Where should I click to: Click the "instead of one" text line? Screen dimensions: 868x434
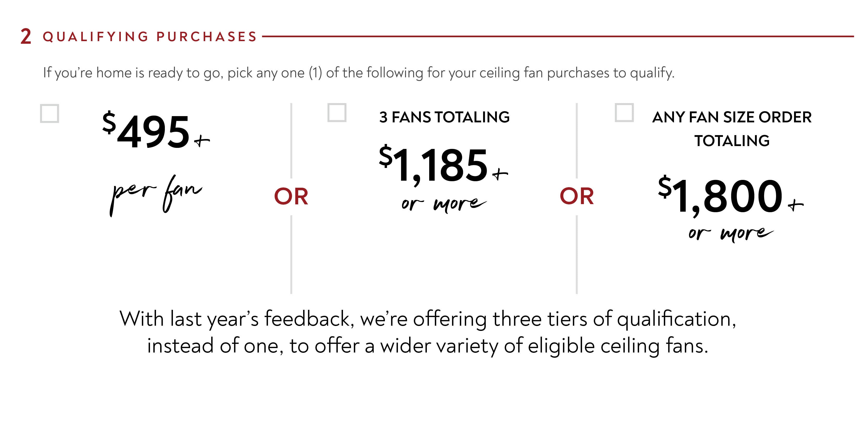tap(428, 346)
